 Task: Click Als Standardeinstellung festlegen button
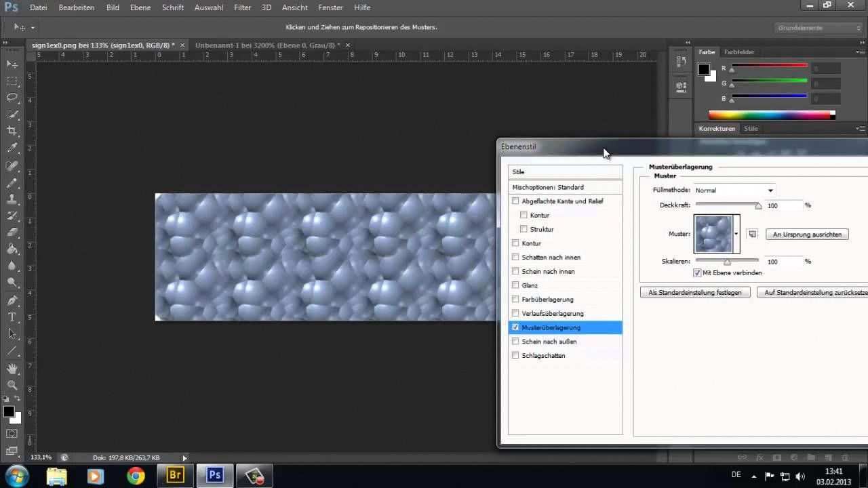pos(695,292)
